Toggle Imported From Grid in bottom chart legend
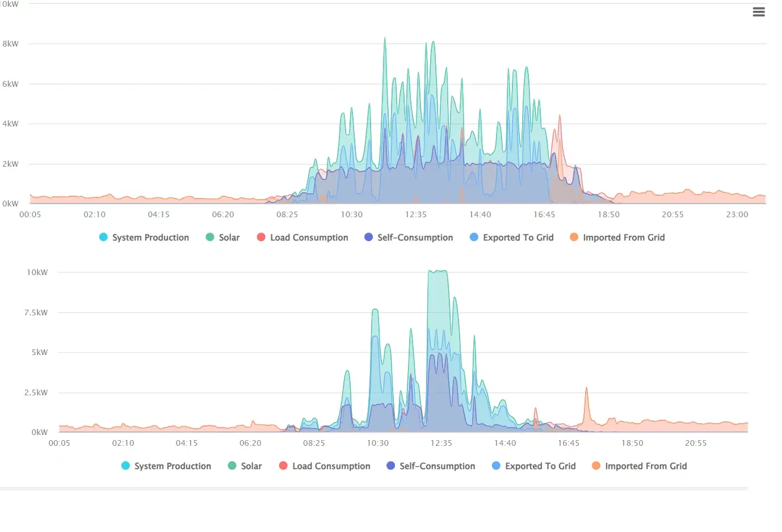 [640, 466]
